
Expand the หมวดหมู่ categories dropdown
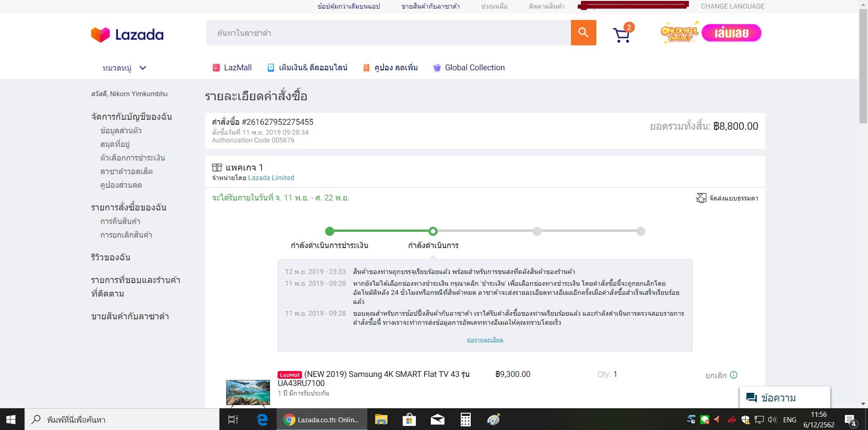pyautogui.click(x=124, y=68)
